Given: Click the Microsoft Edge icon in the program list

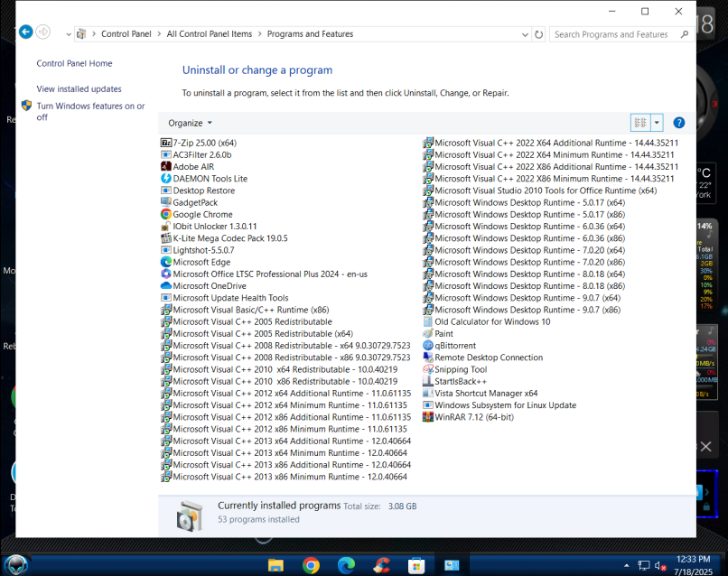Looking at the screenshot, I should [166, 262].
